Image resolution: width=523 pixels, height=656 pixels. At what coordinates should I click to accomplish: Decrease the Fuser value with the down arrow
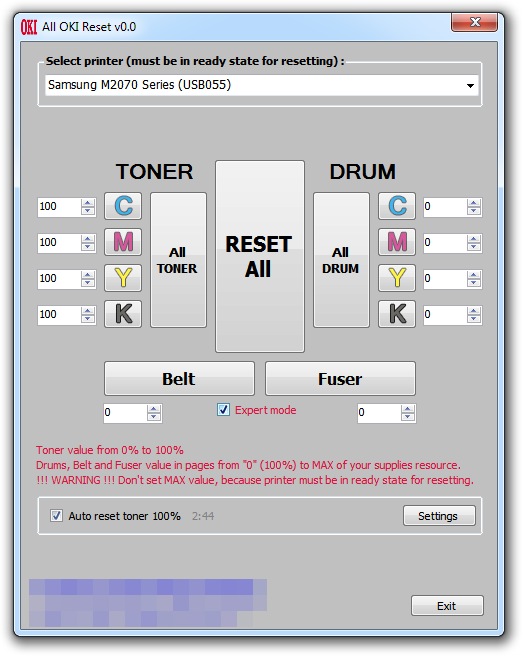(408, 417)
